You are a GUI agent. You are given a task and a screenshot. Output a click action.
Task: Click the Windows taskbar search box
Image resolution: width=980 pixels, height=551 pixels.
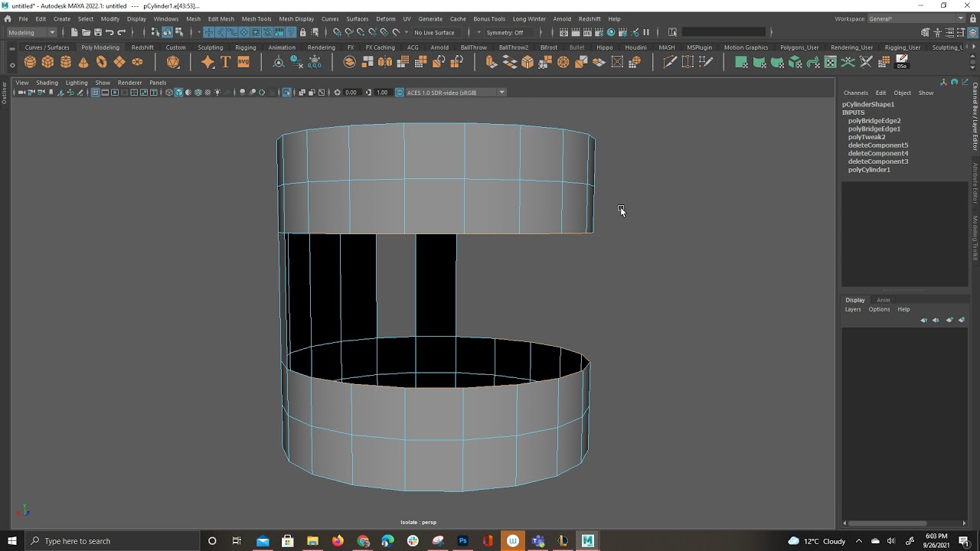click(x=111, y=541)
